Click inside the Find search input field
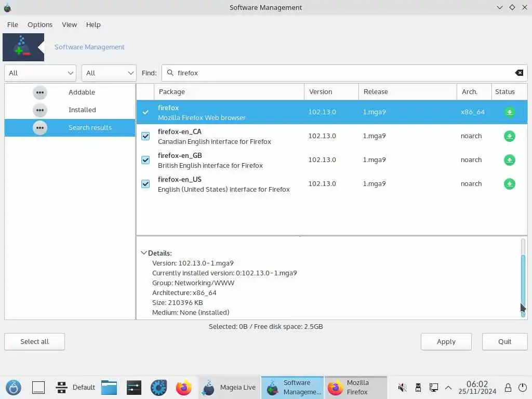The image size is (532, 399). pos(344,73)
